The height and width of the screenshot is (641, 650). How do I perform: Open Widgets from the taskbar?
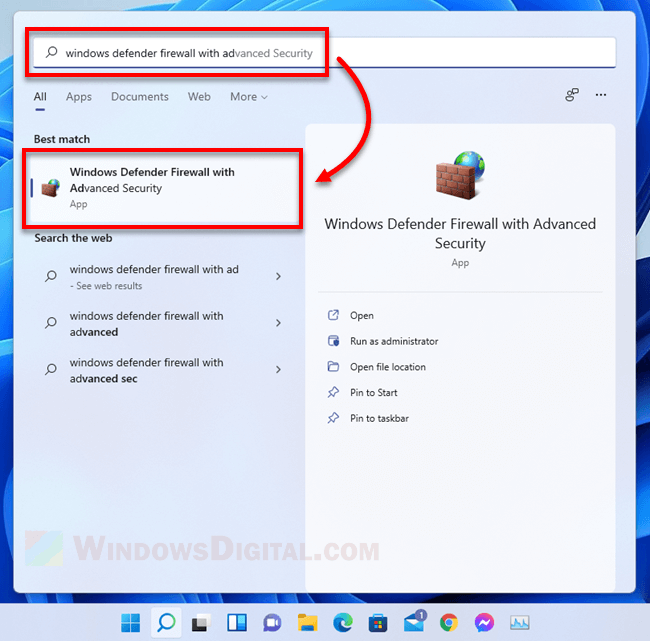tap(237, 623)
